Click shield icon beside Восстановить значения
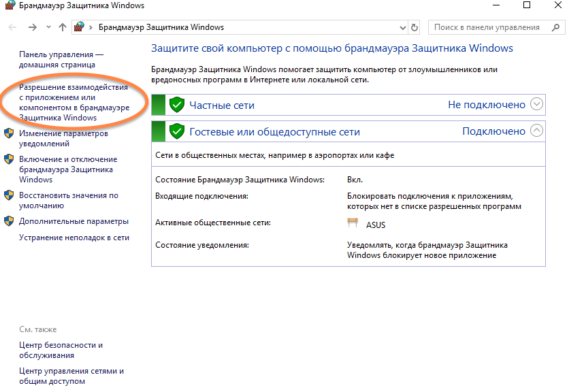The height and width of the screenshot is (392, 584). coord(9,195)
